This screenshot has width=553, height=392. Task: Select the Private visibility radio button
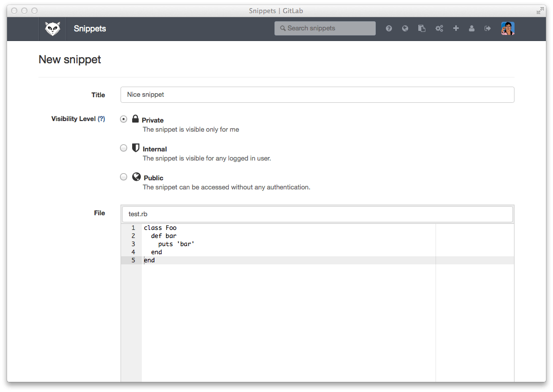pos(124,120)
